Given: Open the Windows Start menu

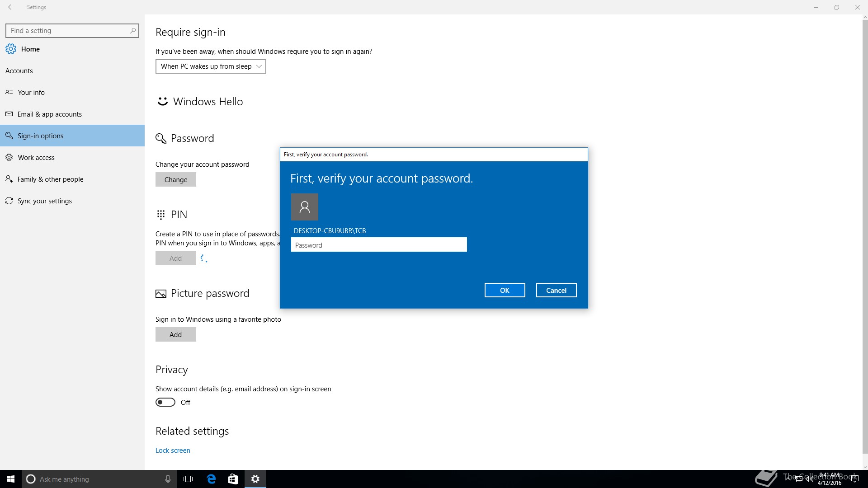Looking at the screenshot, I should 11,479.
